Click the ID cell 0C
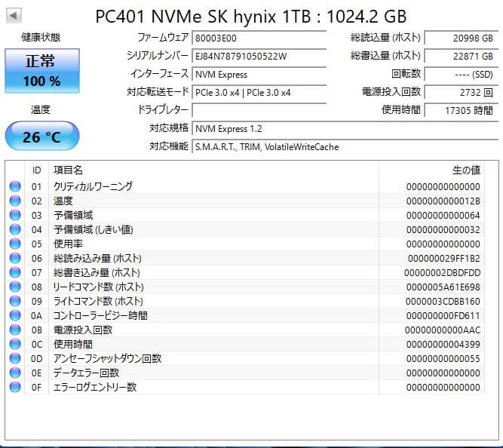 click(x=36, y=345)
